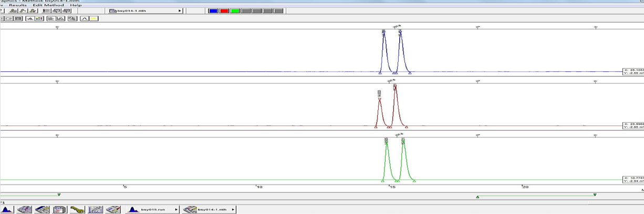Screen dimensions: 644x214
Task: Click the first peak in the blue chromatogram
Action: 384,51
